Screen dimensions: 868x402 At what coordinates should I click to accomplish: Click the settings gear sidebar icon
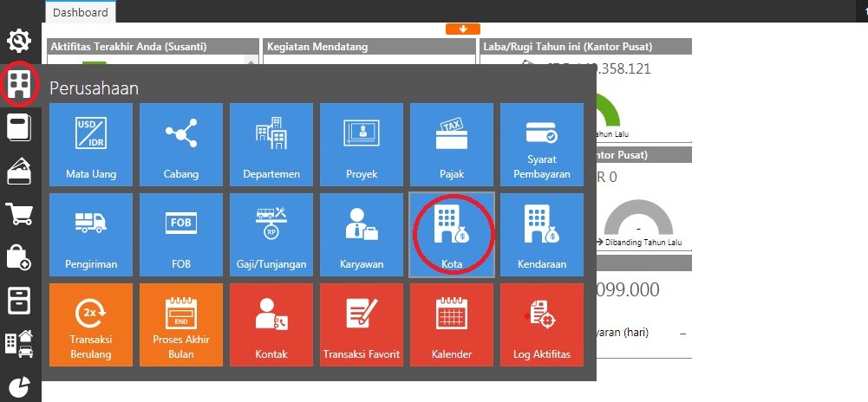point(20,41)
